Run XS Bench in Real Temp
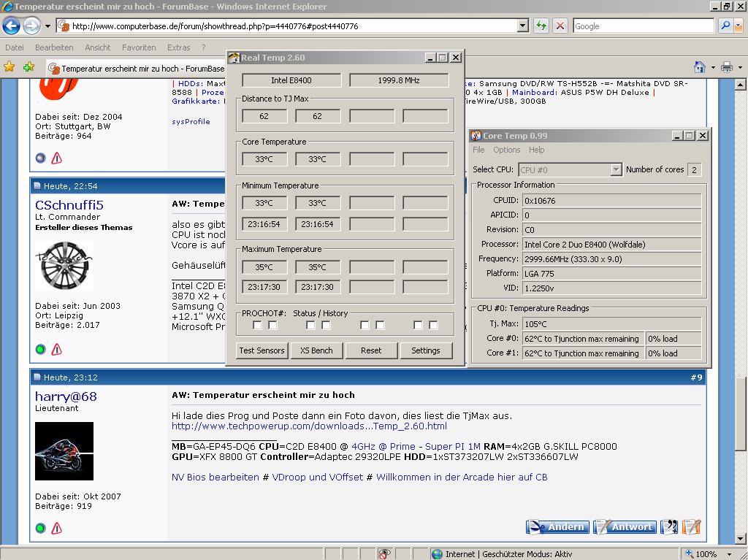This screenshot has width=748, height=560. pyautogui.click(x=316, y=350)
